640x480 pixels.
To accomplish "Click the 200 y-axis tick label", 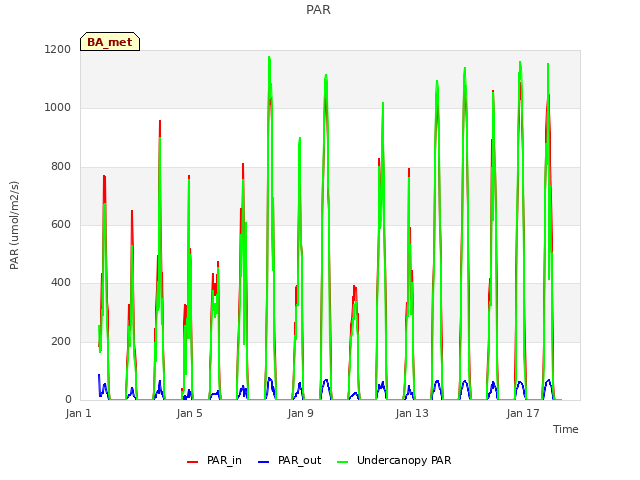I will pos(61,341).
